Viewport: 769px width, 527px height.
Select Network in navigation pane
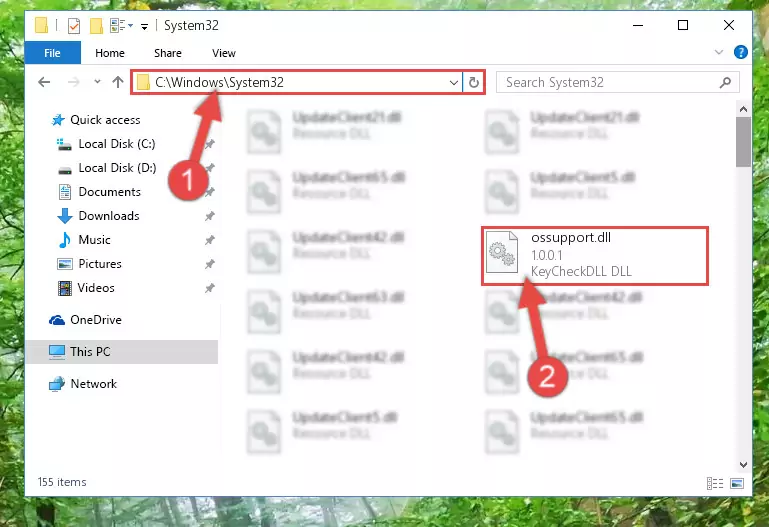pyautogui.click(x=93, y=383)
